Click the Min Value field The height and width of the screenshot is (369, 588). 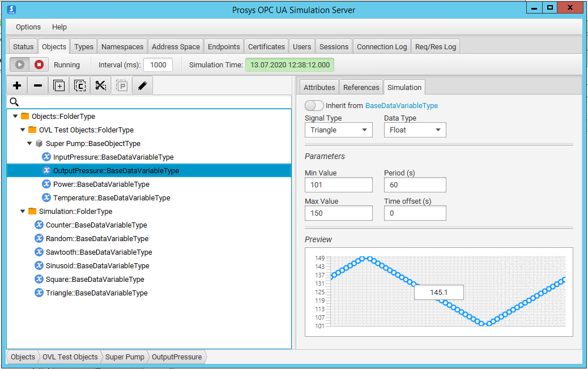pyautogui.click(x=339, y=184)
